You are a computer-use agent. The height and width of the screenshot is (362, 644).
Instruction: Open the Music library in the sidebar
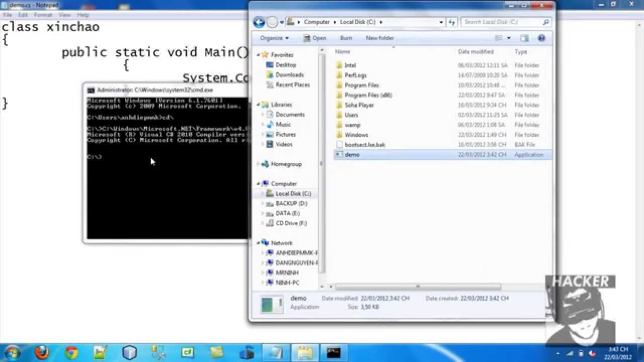pos(283,124)
